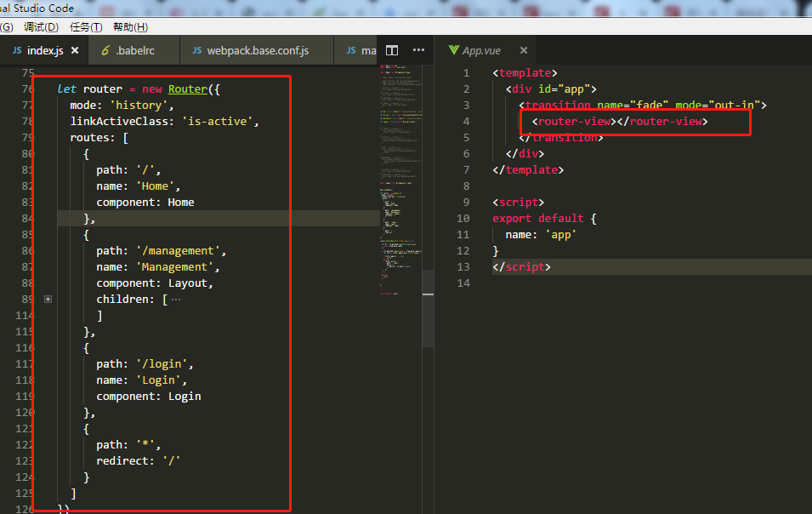Click the 'Management' name string
The image size is (812, 514).
174,267
